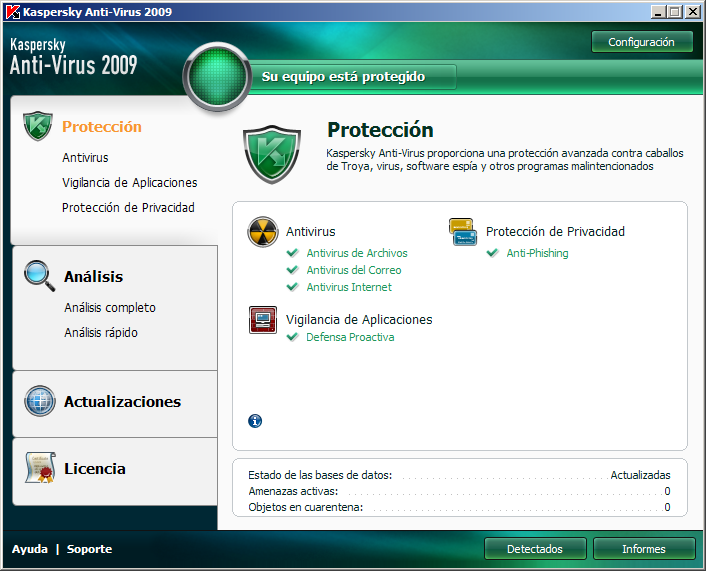The image size is (706, 571).
Task: Select Análisis completo in sidebar
Action: 110,308
